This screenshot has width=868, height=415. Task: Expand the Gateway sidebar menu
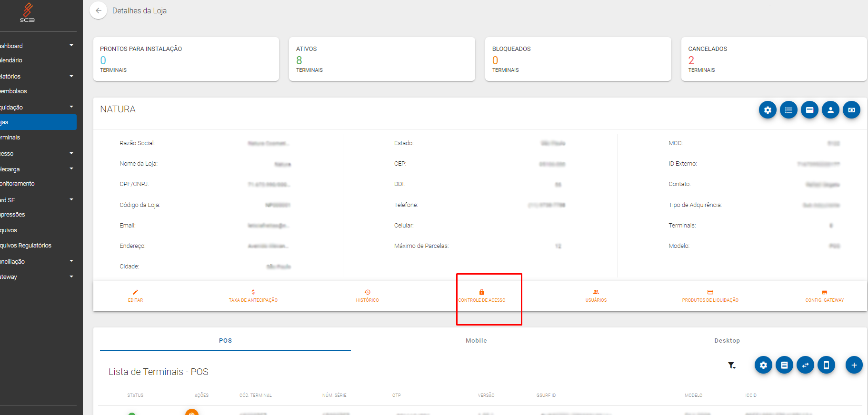(37, 277)
